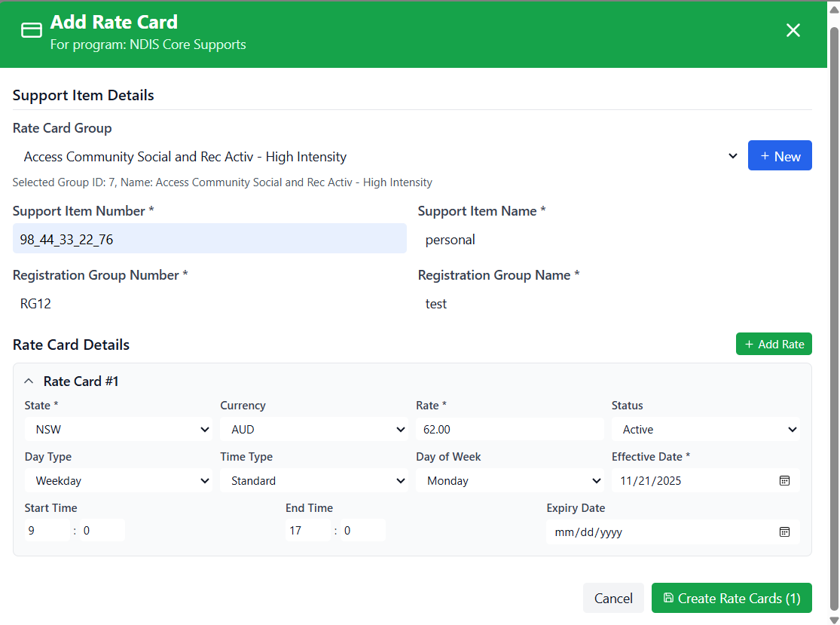Click the Support Item Name field
The width and height of the screenshot is (840, 625).
coord(614,241)
